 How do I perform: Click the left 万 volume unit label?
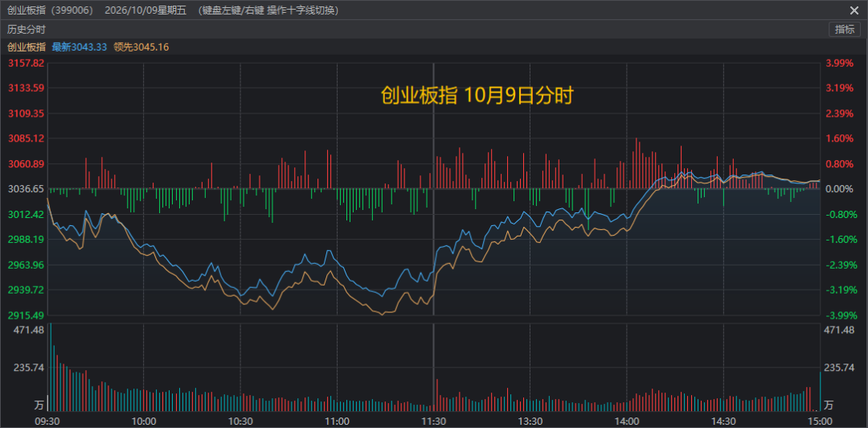pyautogui.click(x=39, y=405)
